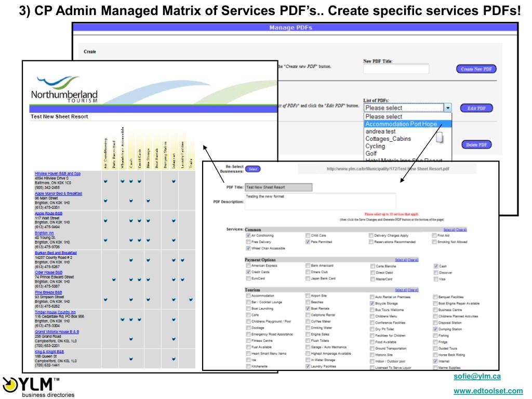Click the PDF Title field 'Test New Sheet Resort'
The width and height of the screenshot is (532, 399).
(x=278, y=187)
